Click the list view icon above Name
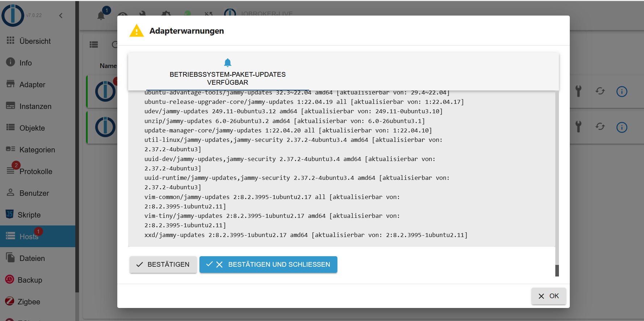Viewport: 644px width, 321px height. pos(94,45)
